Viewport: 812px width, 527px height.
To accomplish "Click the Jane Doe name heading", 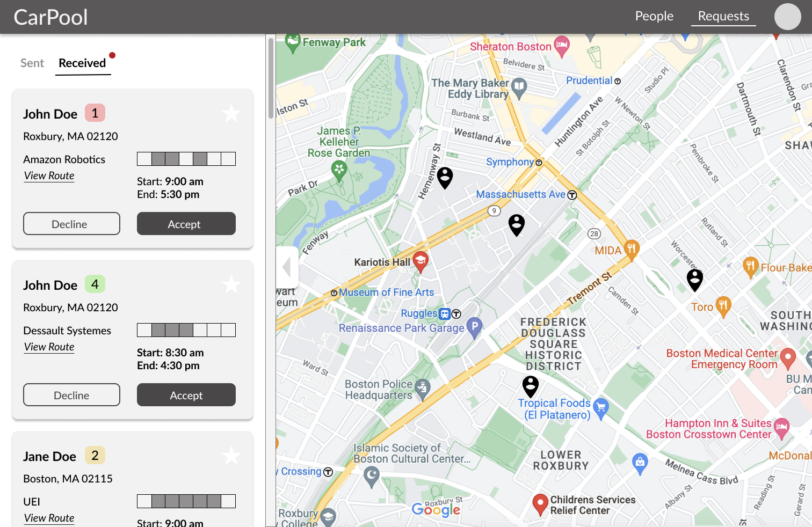I will coord(49,456).
